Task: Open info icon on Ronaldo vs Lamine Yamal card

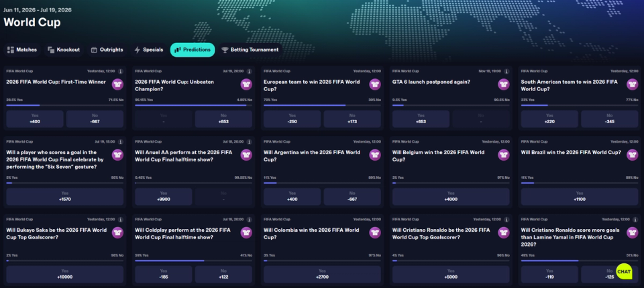Action: click(636, 220)
